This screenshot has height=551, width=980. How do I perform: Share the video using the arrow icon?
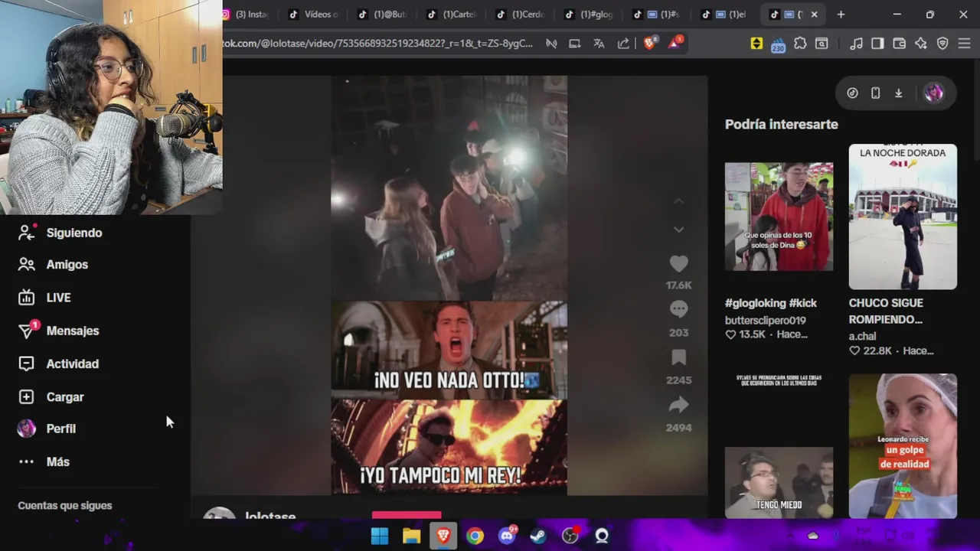[x=678, y=405]
